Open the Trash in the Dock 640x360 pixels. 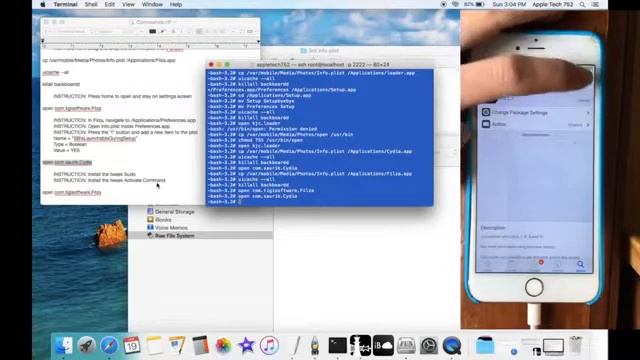(576, 345)
